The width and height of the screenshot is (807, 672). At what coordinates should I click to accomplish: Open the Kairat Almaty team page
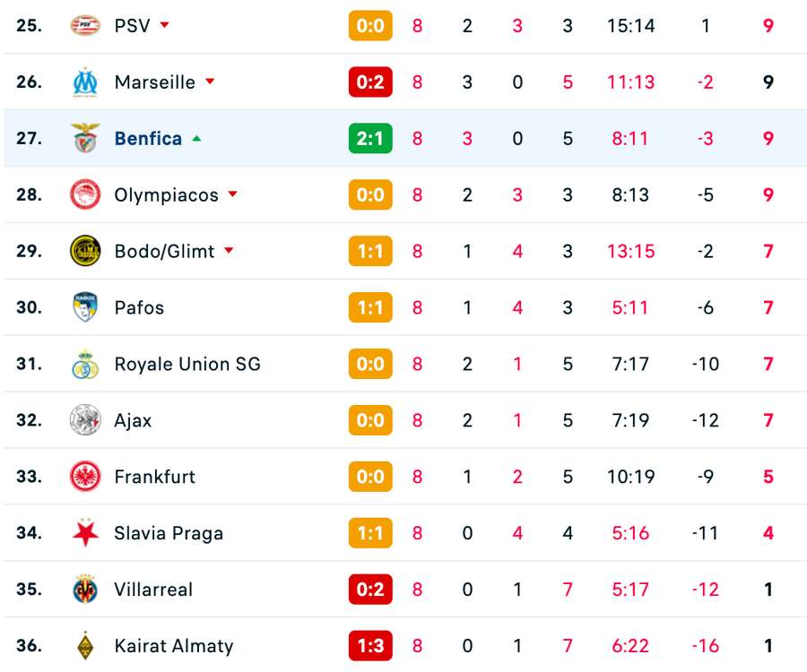point(172,646)
